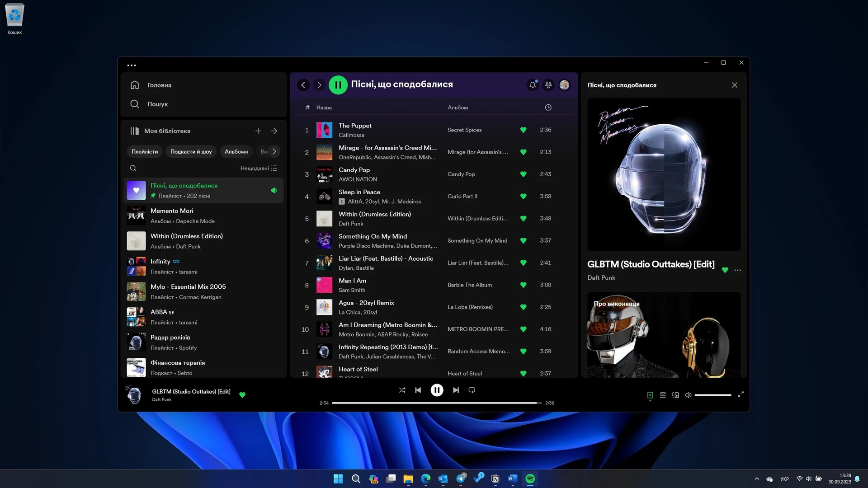Collapse the Моя бібліотека library icon

tap(135, 131)
